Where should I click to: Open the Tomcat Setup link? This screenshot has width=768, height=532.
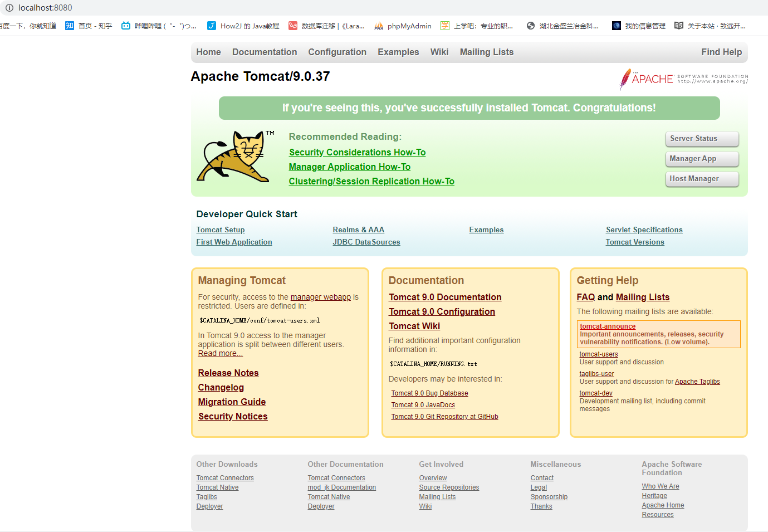(x=221, y=230)
